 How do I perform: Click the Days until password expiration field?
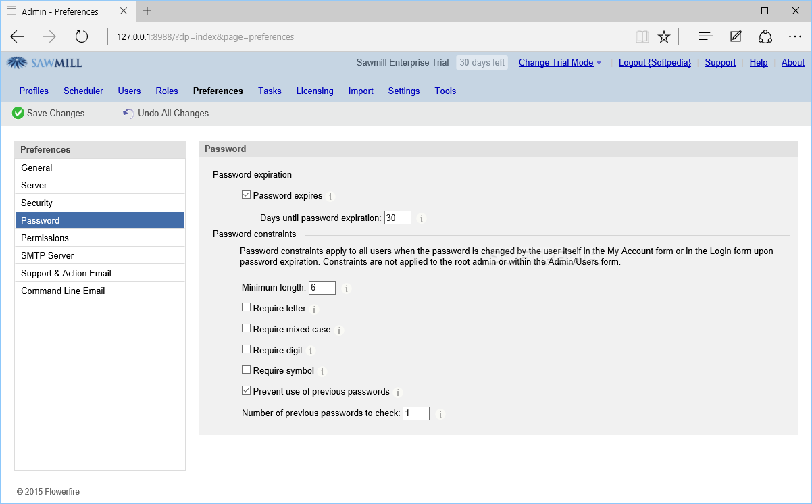[398, 218]
